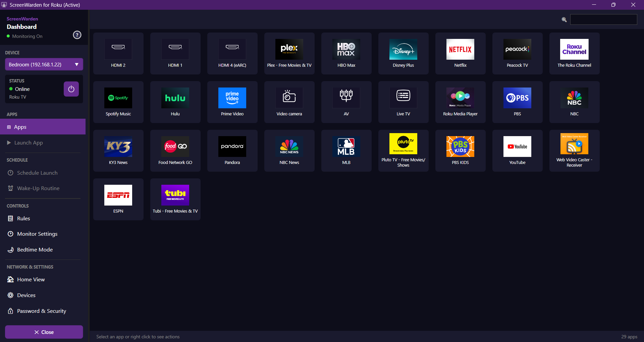
Task: Open the KY3 News tile
Action: (x=118, y=151)
